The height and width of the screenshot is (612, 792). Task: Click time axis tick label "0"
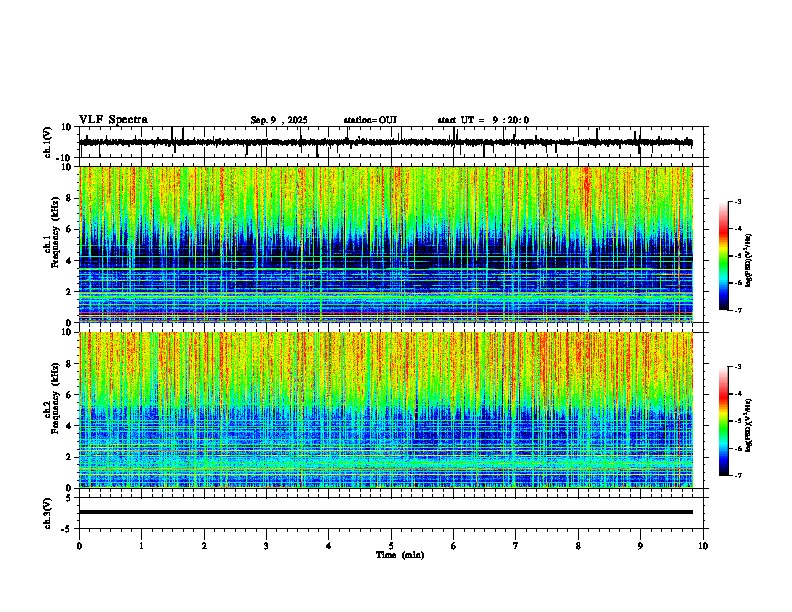click(79, 546)
